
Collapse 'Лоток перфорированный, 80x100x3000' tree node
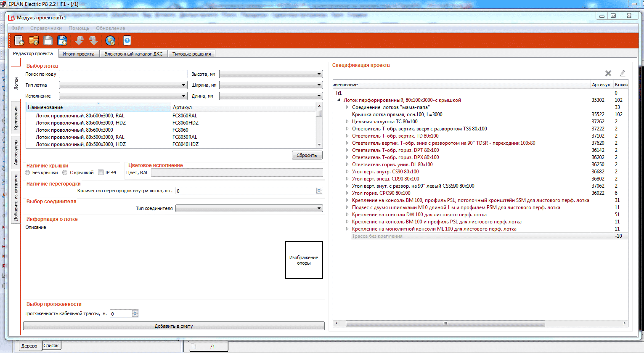click(x=339, y=100)
